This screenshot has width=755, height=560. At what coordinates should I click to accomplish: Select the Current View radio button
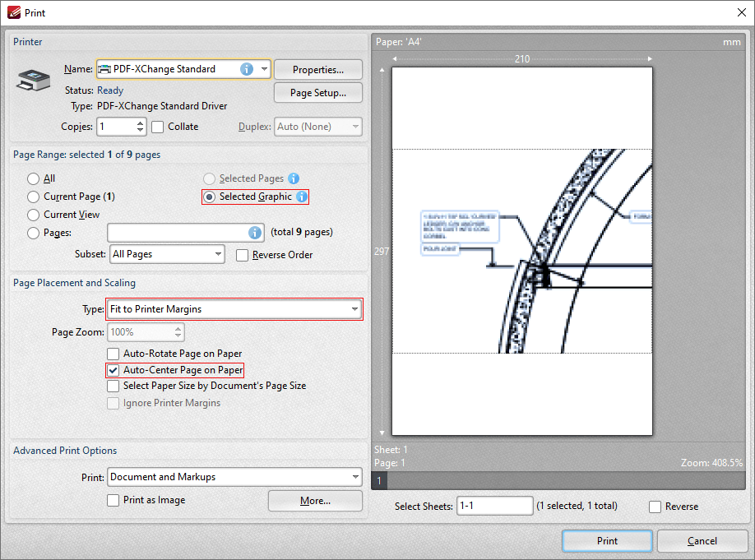[x=33, y=215]
